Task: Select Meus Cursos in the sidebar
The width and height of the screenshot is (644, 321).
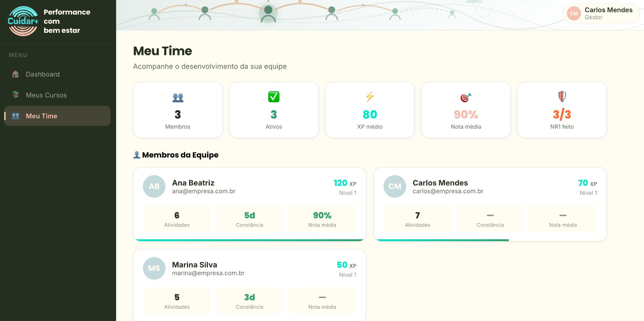Action: pos(46,95)
